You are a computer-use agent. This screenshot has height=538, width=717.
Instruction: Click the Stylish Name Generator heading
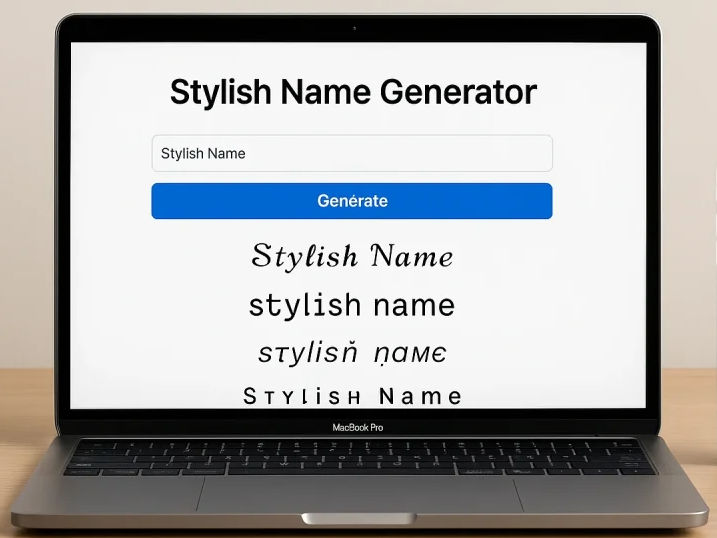tap(353, 92)
